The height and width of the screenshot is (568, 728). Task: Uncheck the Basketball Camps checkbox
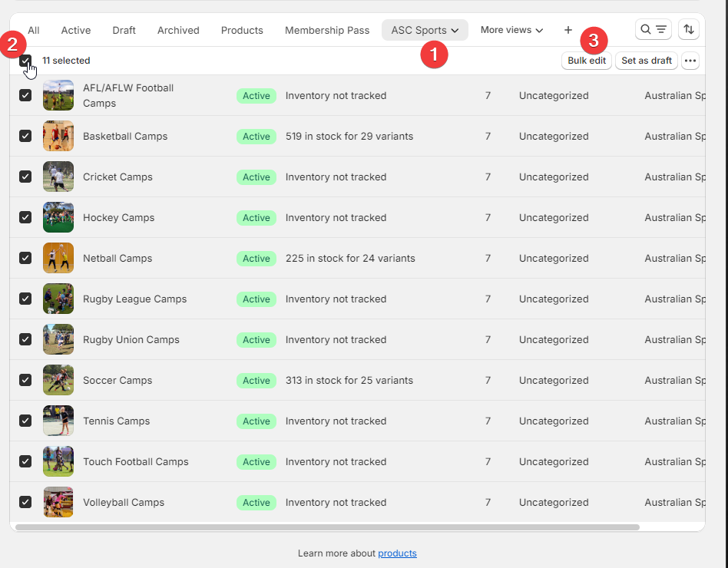coord(25,136)
